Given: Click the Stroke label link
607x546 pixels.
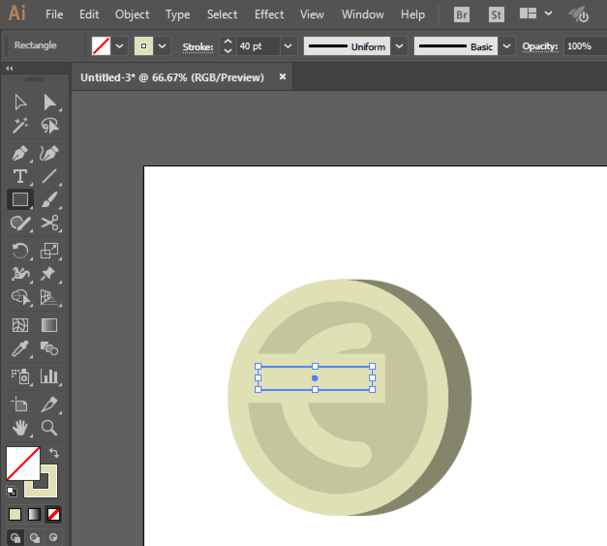Looking at the screenshot, I should 198,47.
